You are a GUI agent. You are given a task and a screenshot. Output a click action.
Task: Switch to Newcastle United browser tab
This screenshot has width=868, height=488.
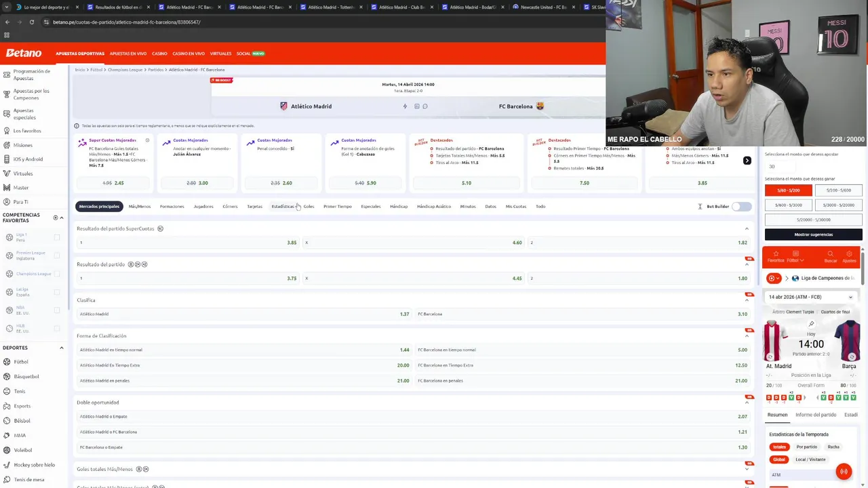click(543, 7)
